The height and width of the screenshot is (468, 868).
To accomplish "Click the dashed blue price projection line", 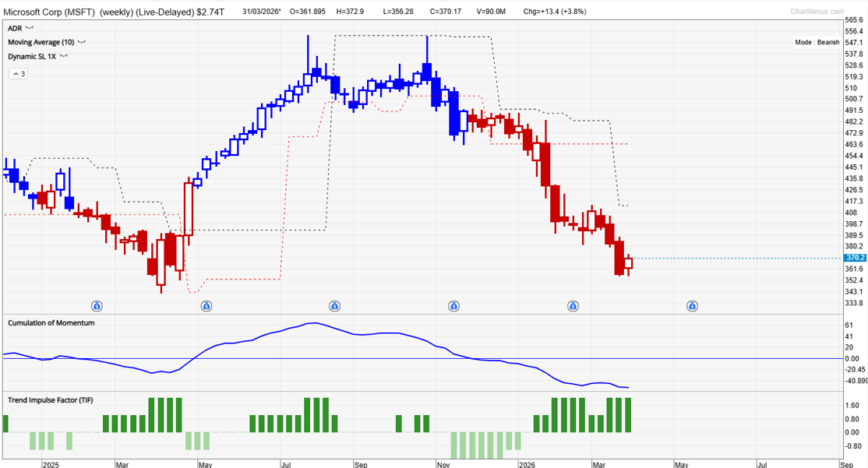I will coord(740,257).
